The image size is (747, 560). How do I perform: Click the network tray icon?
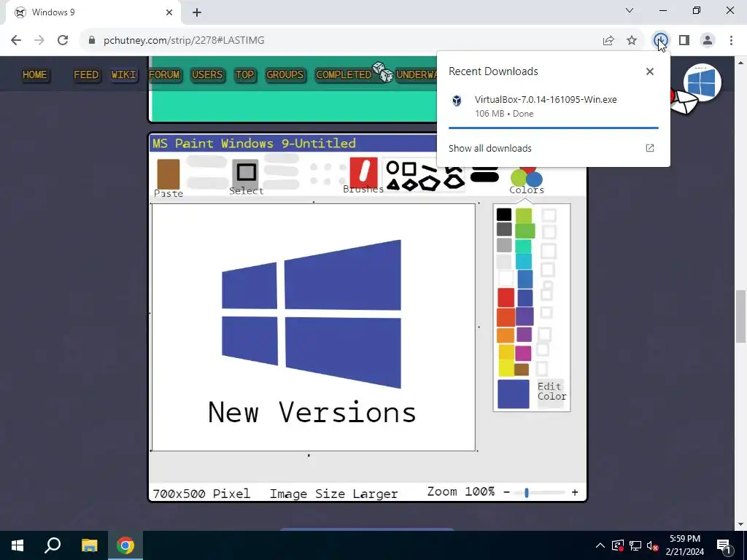635,545
